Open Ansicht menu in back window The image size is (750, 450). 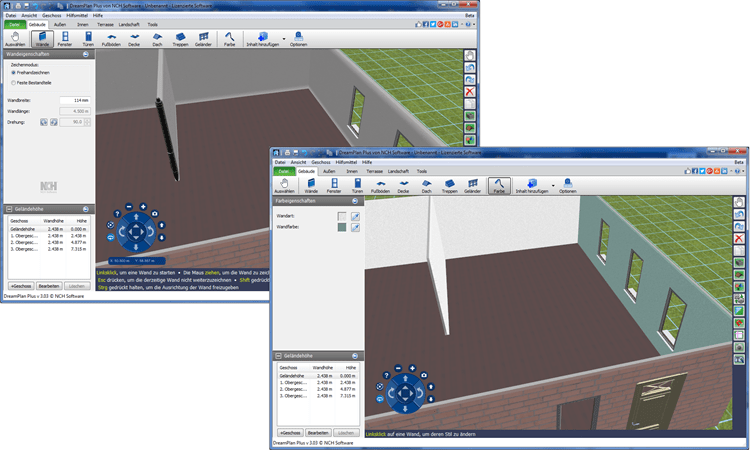click(29, 15)
